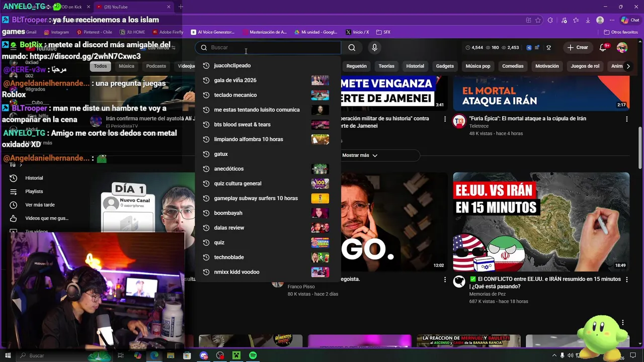
Task: Open options for Franco Pisso video
Action: [445, 279]
